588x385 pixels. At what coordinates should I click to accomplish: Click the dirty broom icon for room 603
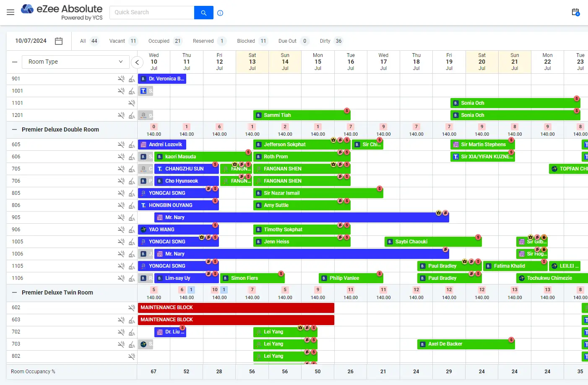tap(132, 320)
